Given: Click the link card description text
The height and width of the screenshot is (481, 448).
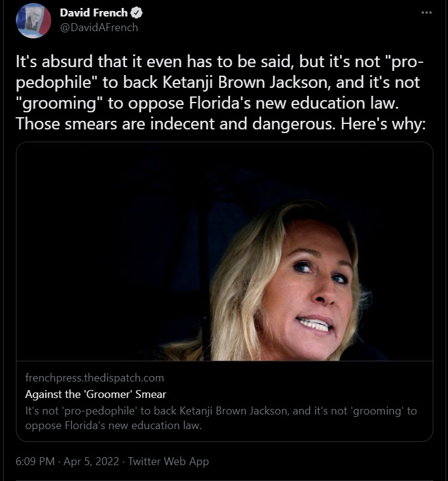Looking at the screenshot, I should pyautogui.click(x=220, y=418).
